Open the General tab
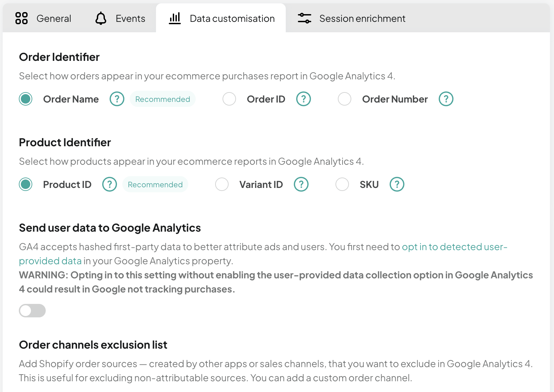Screen dimensions: 554x392 [x=43, y=18]
